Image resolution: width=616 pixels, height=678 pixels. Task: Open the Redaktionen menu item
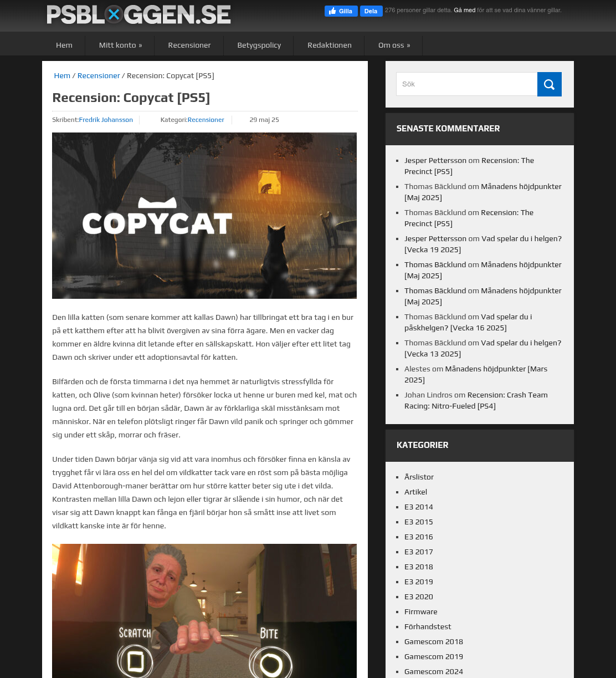pos(329,45)
